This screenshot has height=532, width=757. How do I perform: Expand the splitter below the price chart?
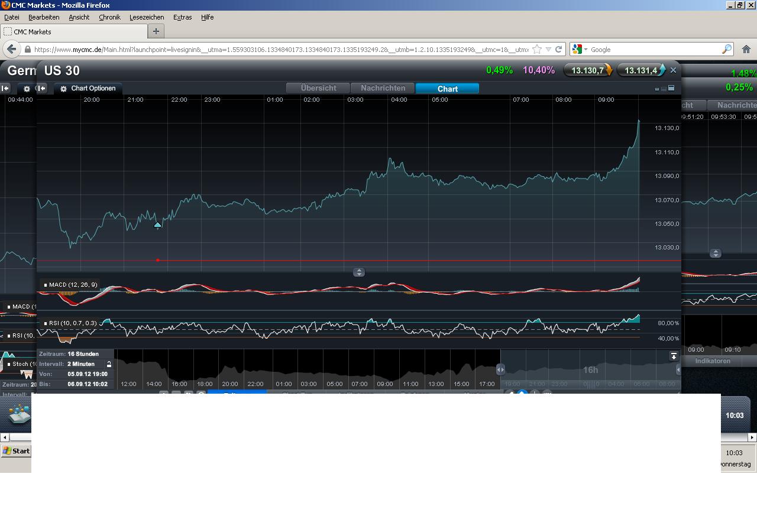tap(359, 272)
